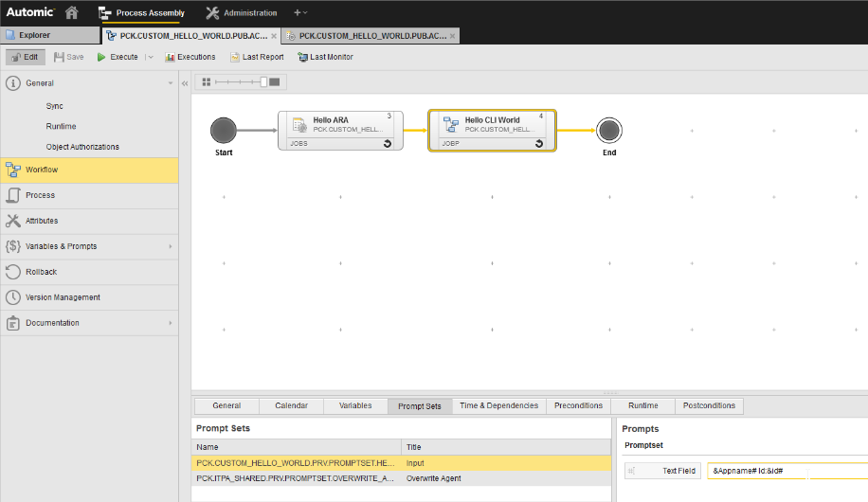Viewport: 868px width, 502px height.
Task: Open the Executions list
Action: tap(190, 57)
